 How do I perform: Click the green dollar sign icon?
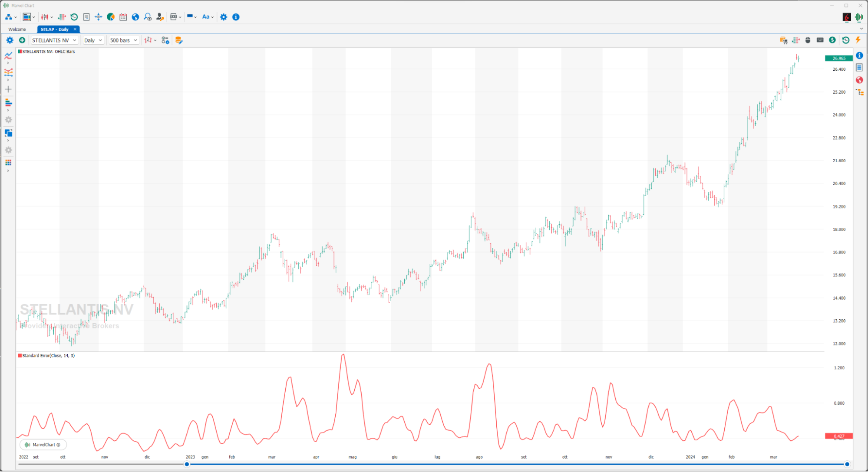point(832,40)
